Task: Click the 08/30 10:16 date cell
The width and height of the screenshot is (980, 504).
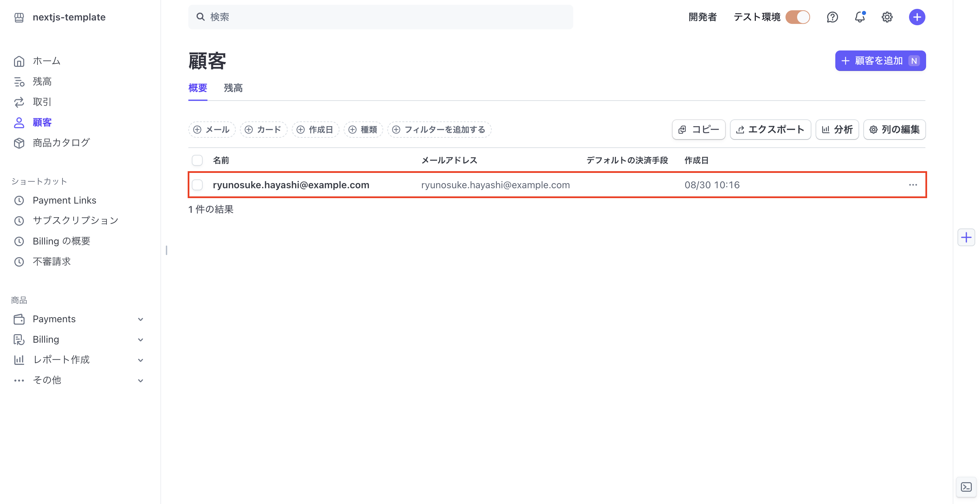Action: tap(712, 185)
